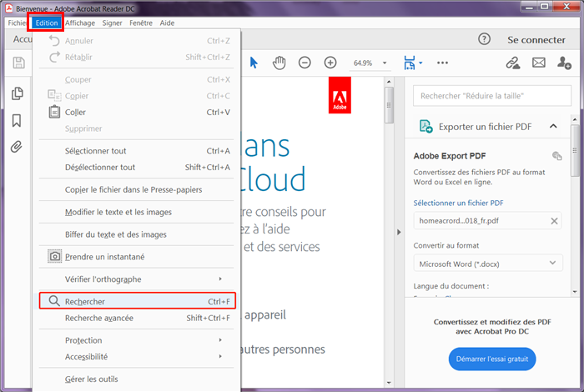Open the three dots more tools menu
Viewport: 584px width, 392px height.
pos(442,63)
